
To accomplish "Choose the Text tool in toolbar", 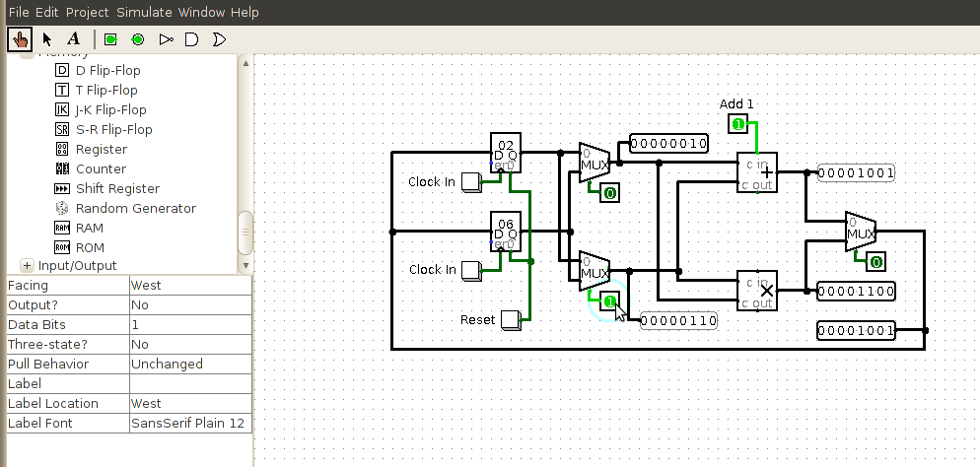I will coord(73,39).
